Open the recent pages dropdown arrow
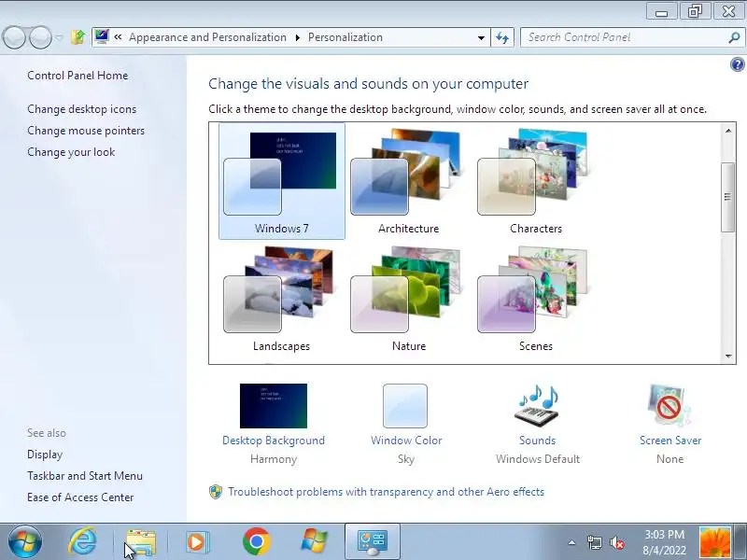The height and width of the screenshot is (560, 747). pos(59,37)
